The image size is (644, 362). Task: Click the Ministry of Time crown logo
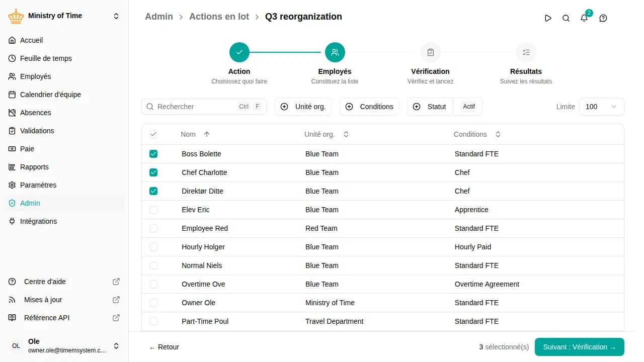(16, 16)
